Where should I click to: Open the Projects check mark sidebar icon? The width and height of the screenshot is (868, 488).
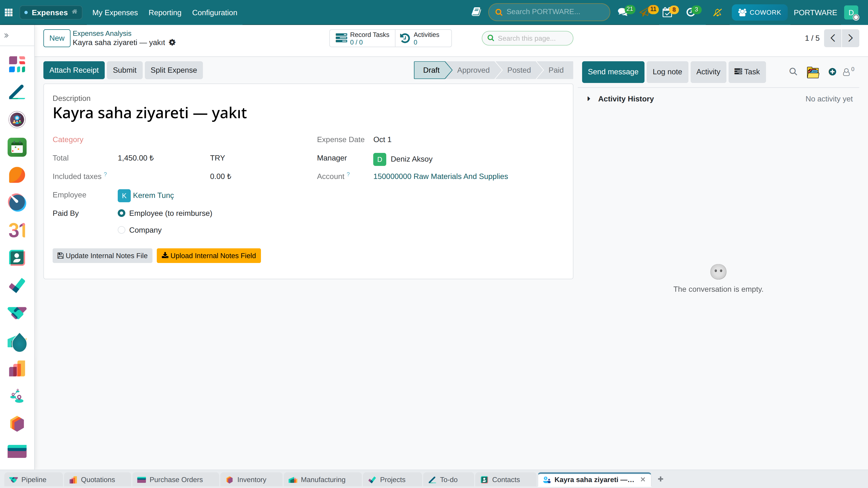(17, 285)
